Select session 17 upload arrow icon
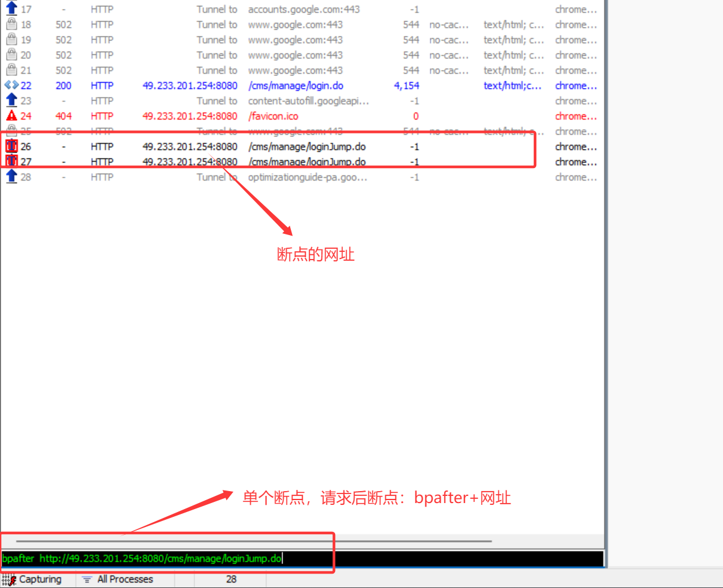 [11, 8]
